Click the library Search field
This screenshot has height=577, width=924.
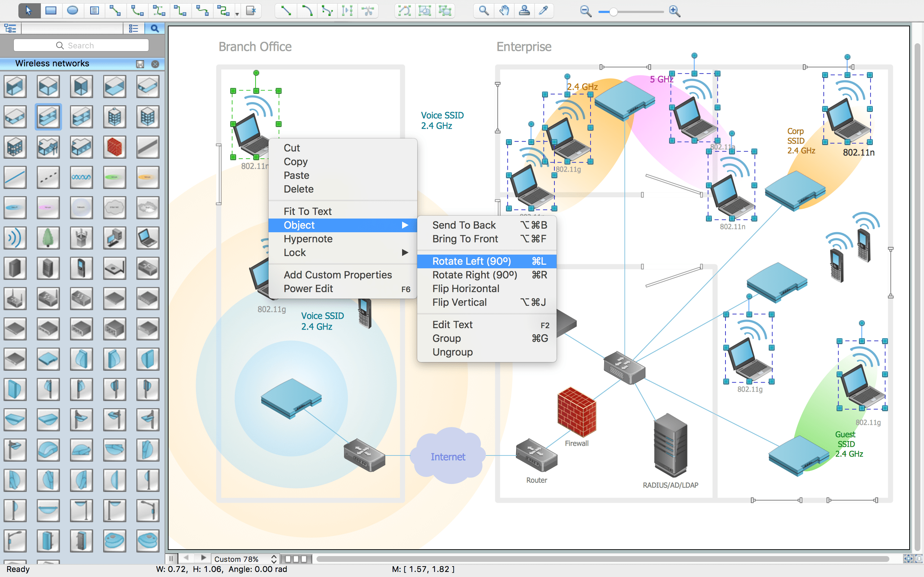[81, 45]
